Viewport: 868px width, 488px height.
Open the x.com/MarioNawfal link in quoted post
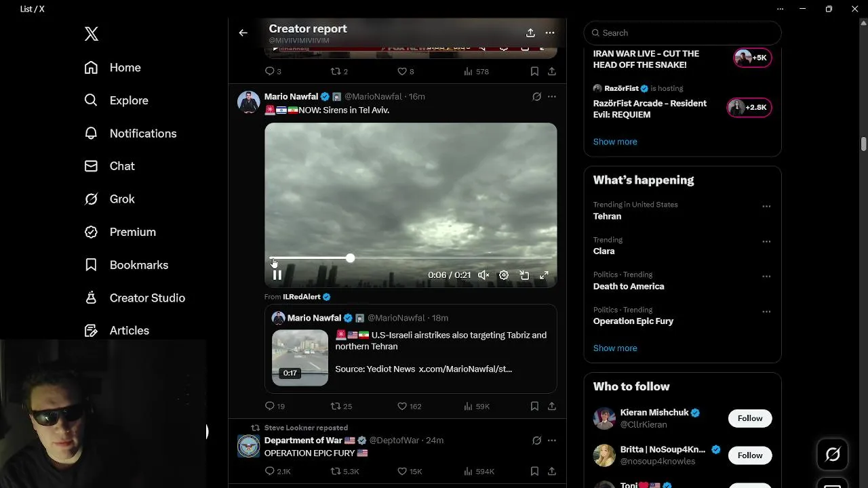465,369
